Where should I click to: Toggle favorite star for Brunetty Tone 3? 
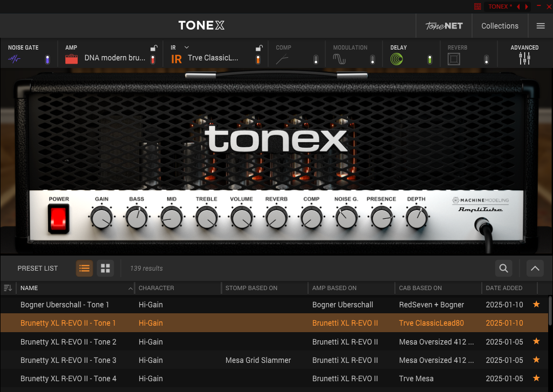click(x=536, y=360)
